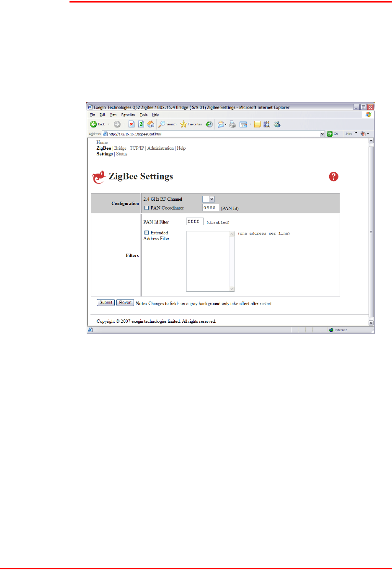The width and height of the screenshot is (392, 571).
Task: Go to the browser Home page icon
Action: point(151,124)
